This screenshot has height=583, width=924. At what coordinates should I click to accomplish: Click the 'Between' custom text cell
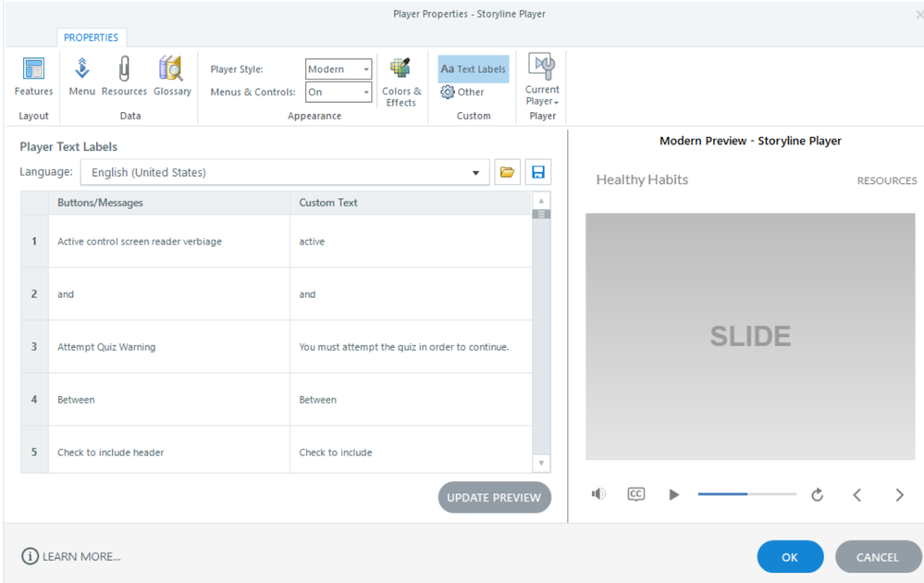[x=411, y=400]
